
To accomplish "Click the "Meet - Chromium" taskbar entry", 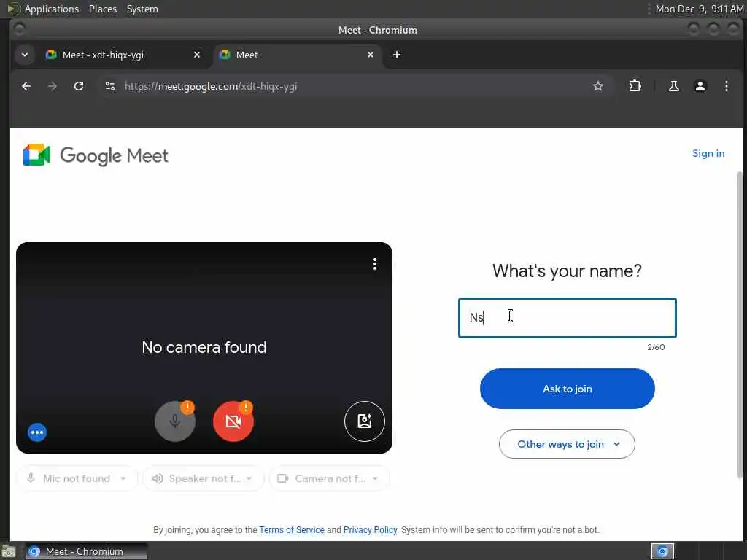I will 86,551.
